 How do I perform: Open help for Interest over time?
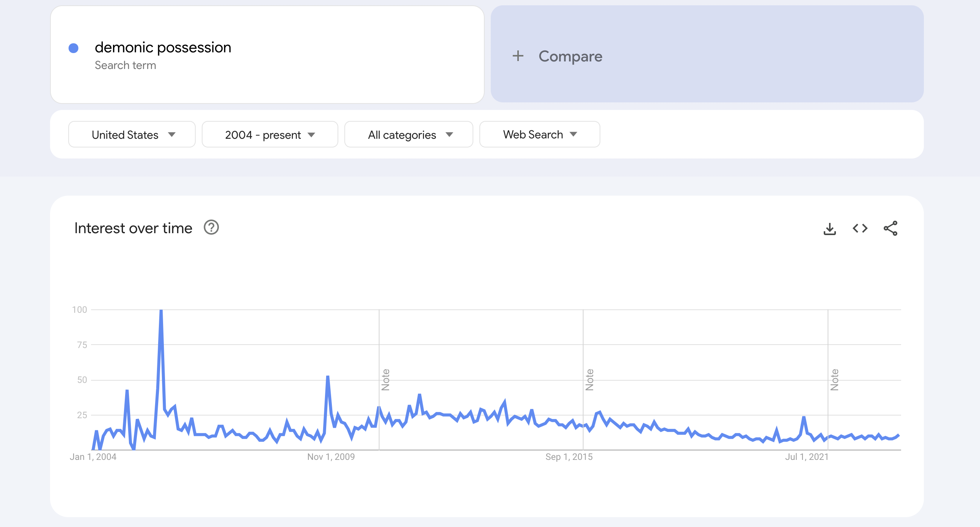211,227
